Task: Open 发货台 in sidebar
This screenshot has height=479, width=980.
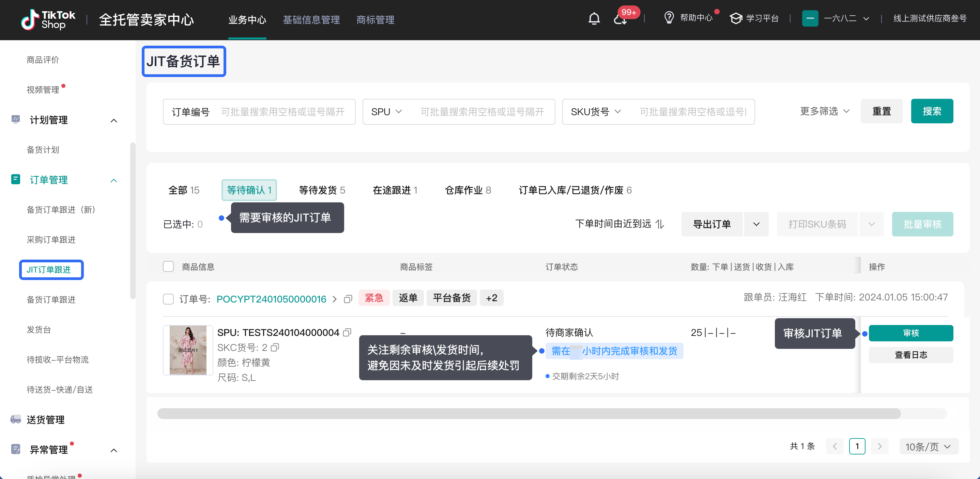Action: pyautogui.click(x=39, y=329)
